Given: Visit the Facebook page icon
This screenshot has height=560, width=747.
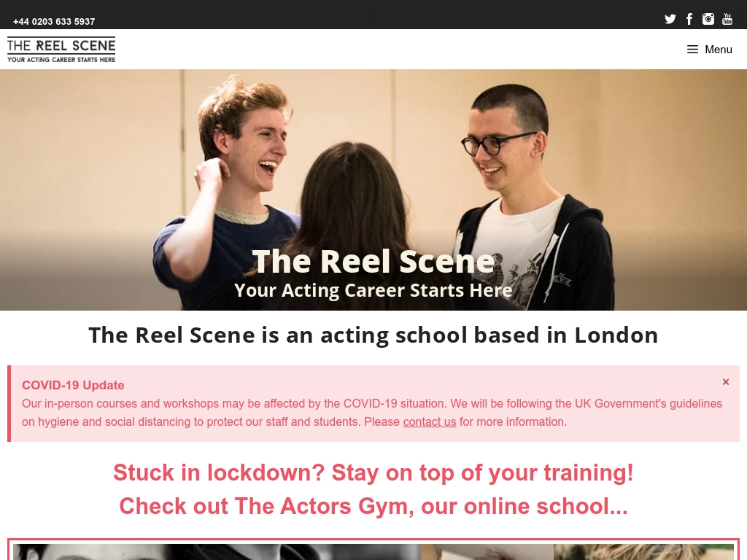Looking at the screenshot, I should pyautogui.click(x=689, y=19).
